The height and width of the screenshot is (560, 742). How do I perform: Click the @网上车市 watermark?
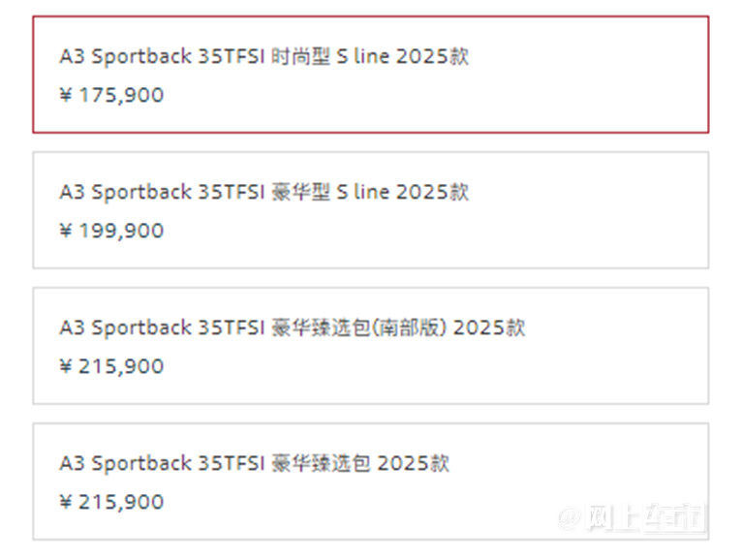click(x=632, y=517)
